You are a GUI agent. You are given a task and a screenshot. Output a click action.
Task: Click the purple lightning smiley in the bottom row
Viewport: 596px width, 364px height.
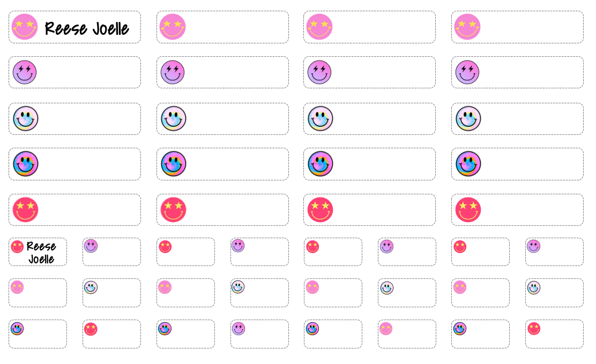pos(239,328)
